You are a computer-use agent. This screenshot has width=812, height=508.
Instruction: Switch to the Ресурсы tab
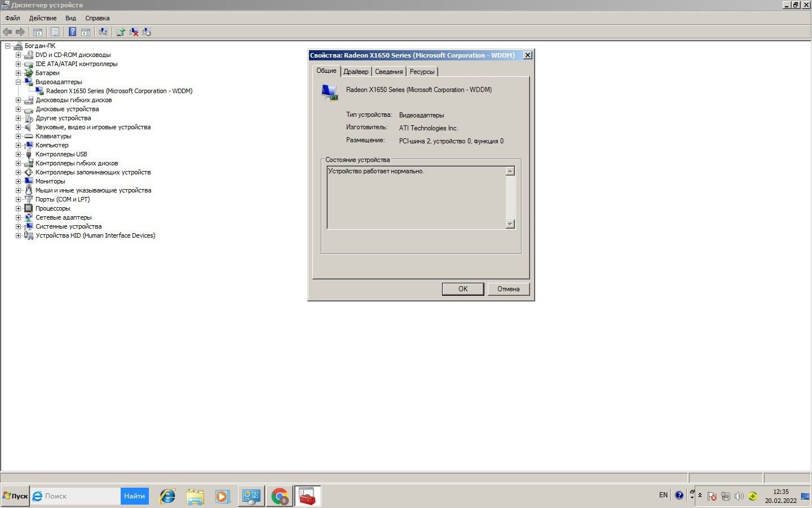pyautogui.click(x=422, y=72)
